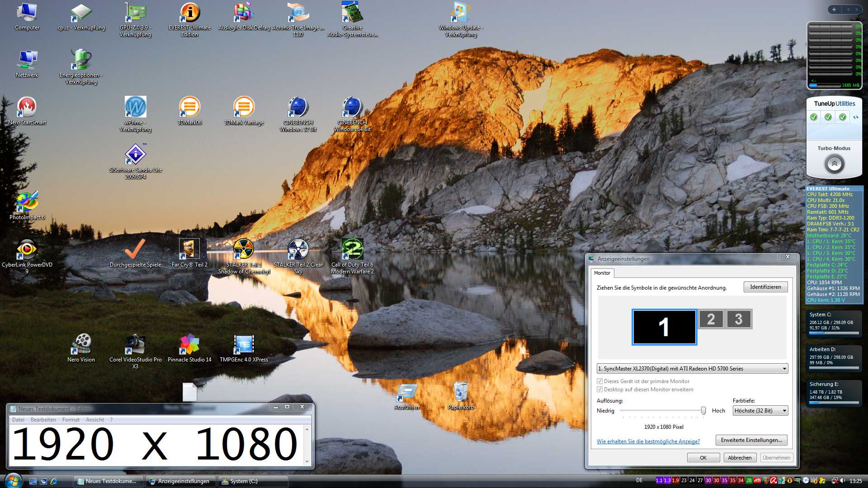Open the 'Wie erhalten Sie die bestmögliche Anzeige?' link
Image resolution: width=868 pixels, height=488 pixels.
pos(648,441)
